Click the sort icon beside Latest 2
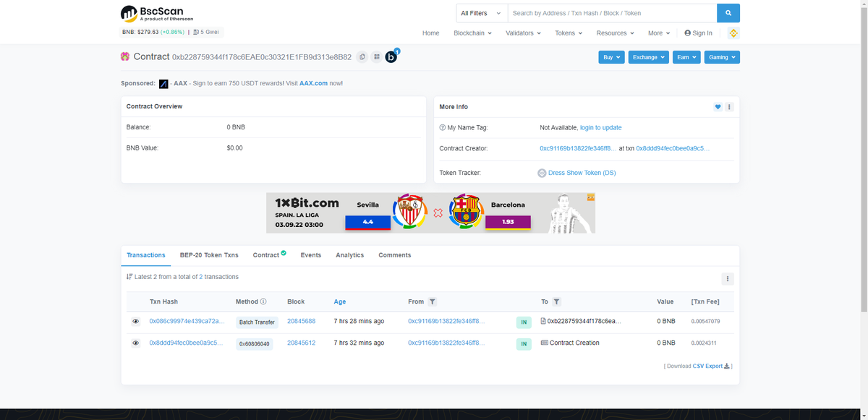This screenshot has height=420, width=868. click(129, 277)
